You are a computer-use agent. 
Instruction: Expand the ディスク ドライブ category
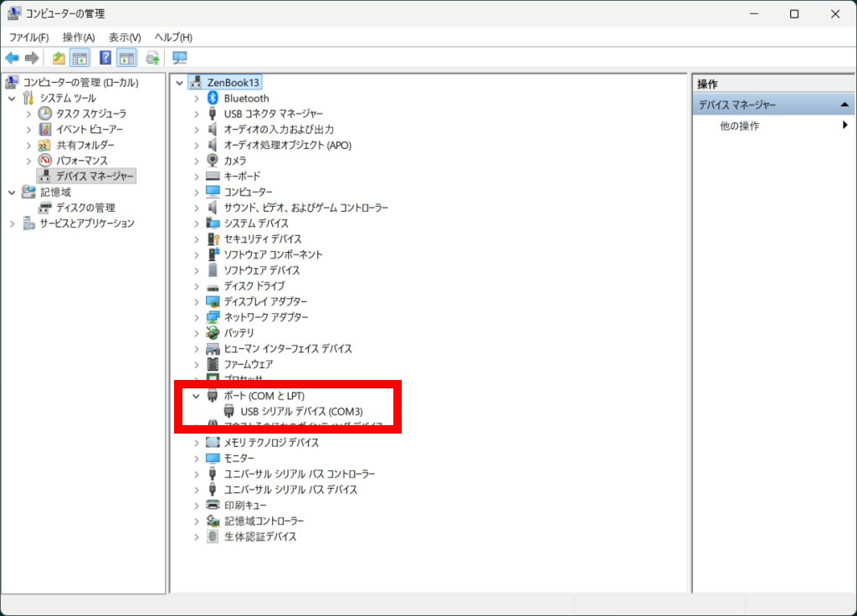[x=197, y=286]
